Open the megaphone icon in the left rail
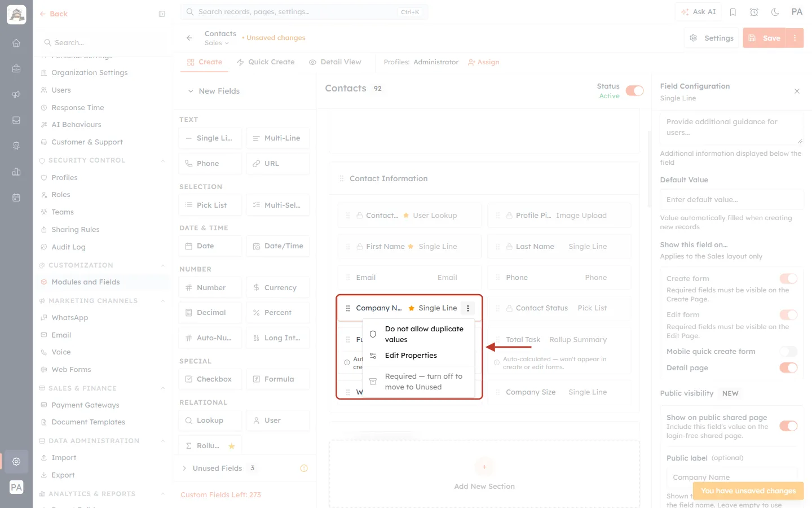 (16, 94)
